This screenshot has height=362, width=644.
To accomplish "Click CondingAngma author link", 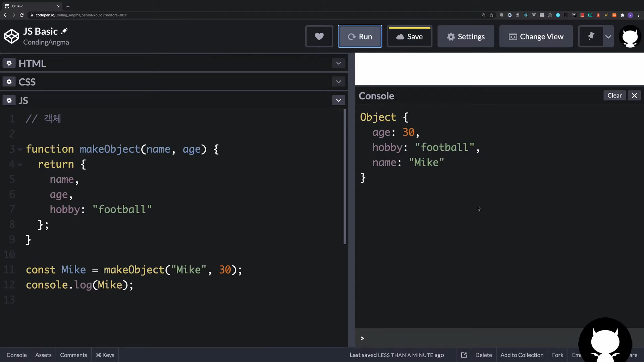I will [46, 42].
